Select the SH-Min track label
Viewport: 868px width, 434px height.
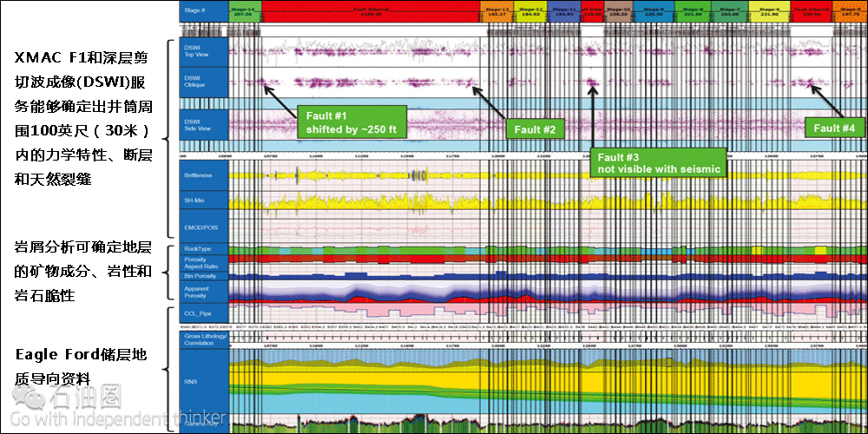pyautogui.click(x=204, y=200)
